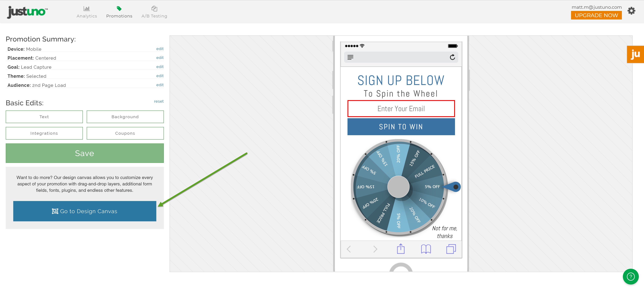Click the refresh icon on mobile browser
Screen dimensions: 644x308
452,57
